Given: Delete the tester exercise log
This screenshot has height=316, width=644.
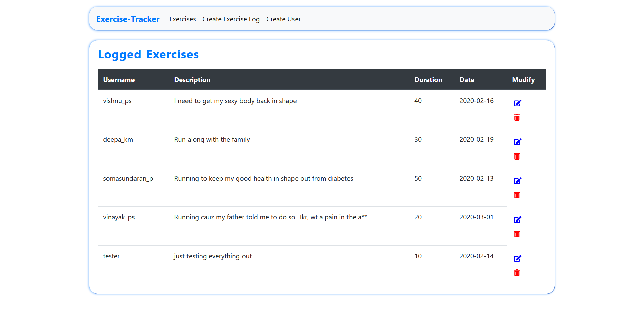Looking at the screenshot, I should 517,273.
